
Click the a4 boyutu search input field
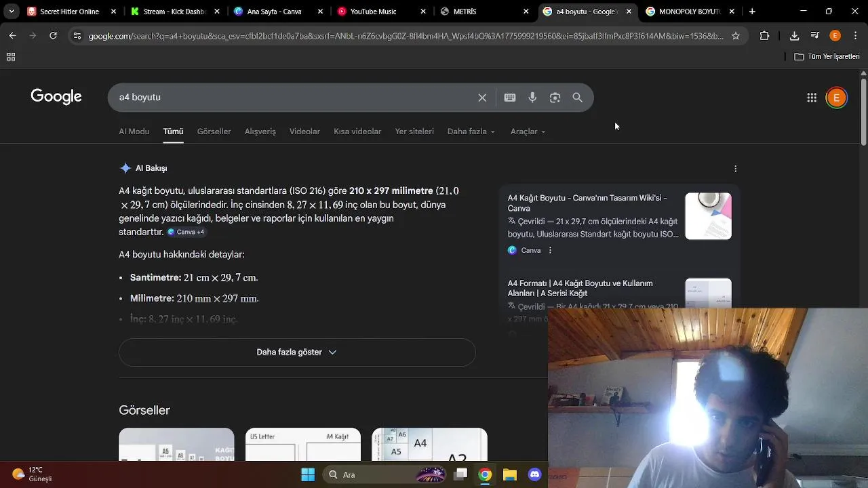point(295,98)
